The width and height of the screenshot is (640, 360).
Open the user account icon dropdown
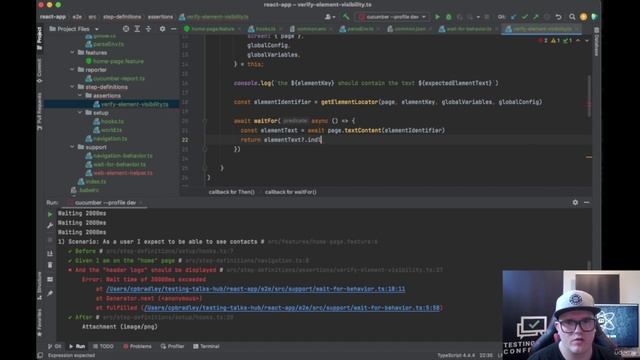330,17
